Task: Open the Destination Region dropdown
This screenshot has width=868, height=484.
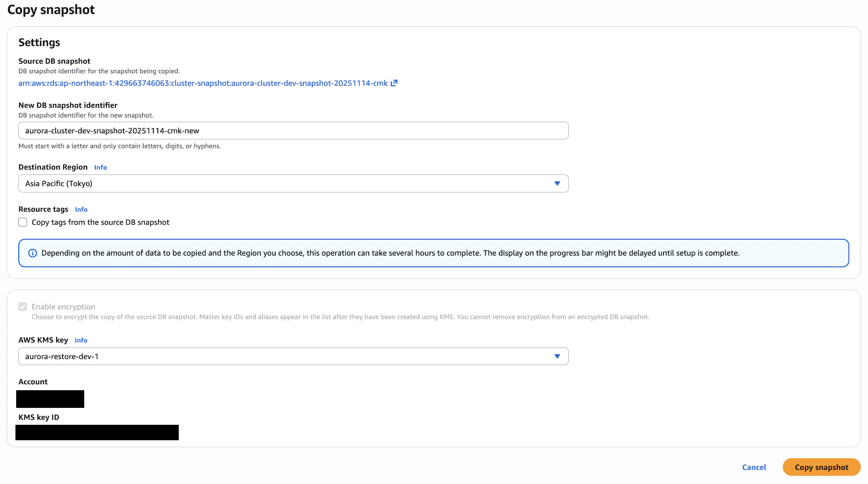Action: pyautogui.click(x=293, y=184)
